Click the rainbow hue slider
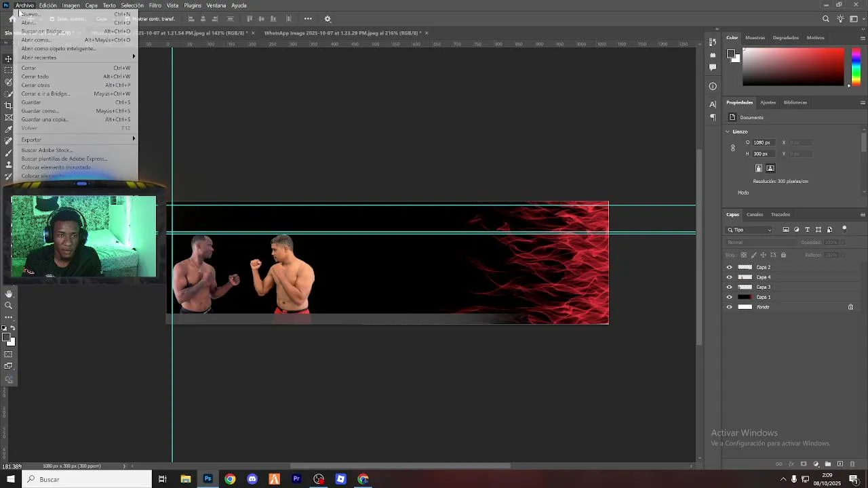This screenshot has height=488, width=868. tap(856, 66)
